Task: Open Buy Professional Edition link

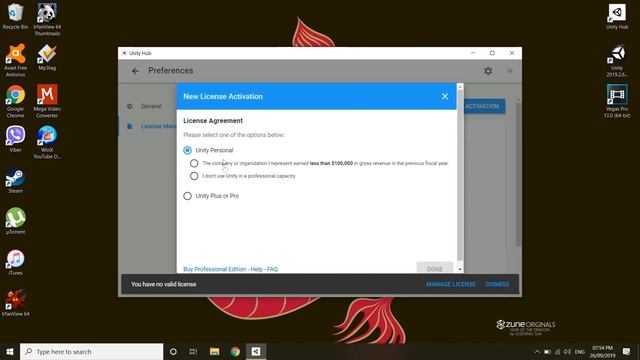Action: tap(215, 269)
